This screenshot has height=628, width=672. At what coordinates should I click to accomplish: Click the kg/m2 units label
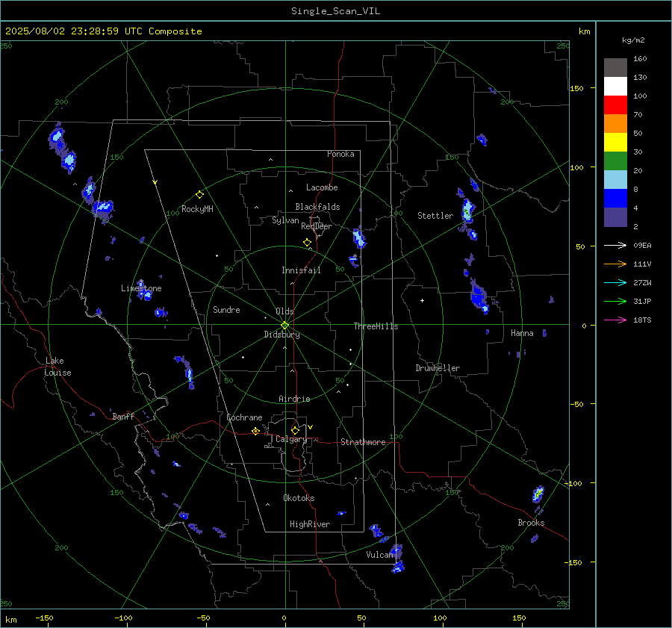(x=633, y=40)
